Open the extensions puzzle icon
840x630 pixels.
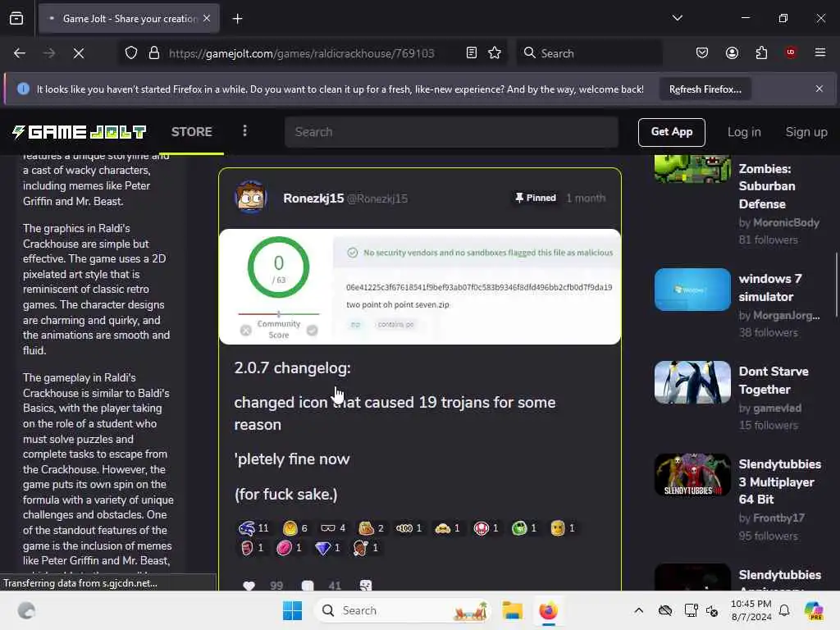[761, 53]
